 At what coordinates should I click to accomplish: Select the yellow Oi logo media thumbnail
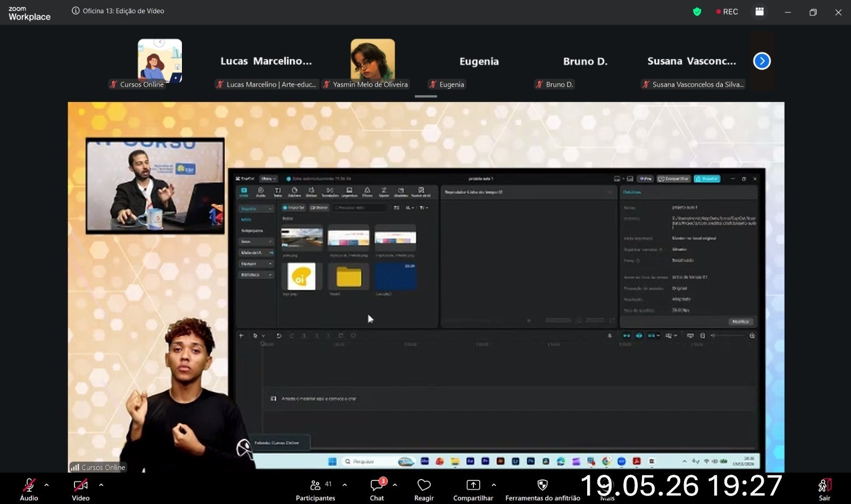pyautogui.click(x=302, y=276)
